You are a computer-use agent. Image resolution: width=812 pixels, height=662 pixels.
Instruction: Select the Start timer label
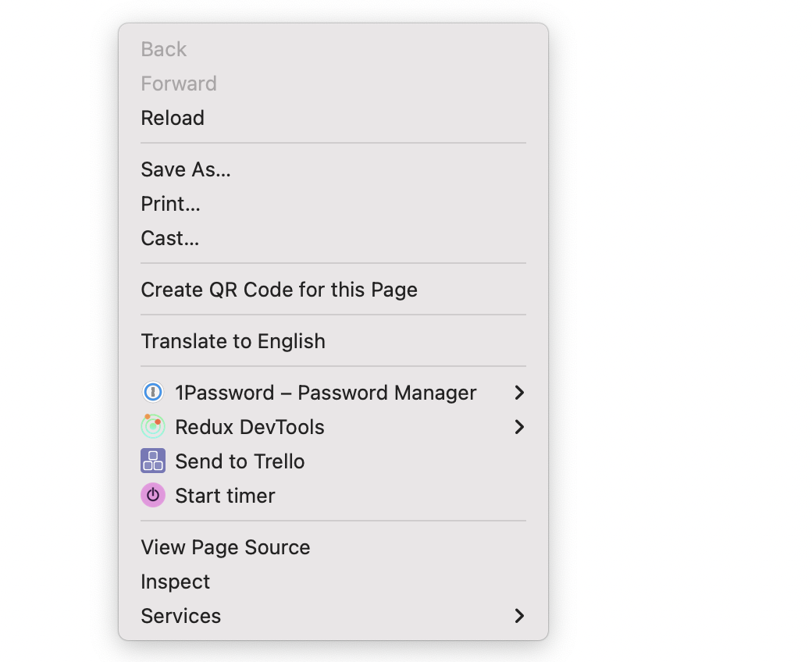tap(225, 496)
